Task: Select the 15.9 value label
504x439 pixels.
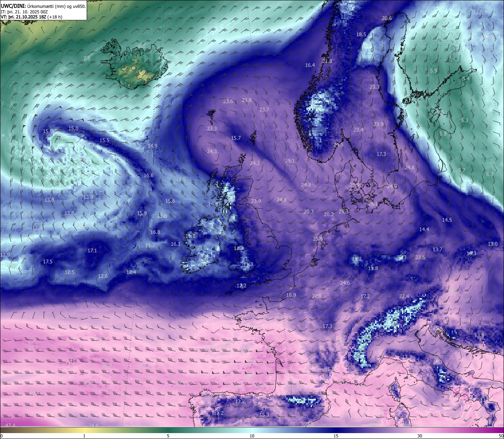Action: point(142,213)
